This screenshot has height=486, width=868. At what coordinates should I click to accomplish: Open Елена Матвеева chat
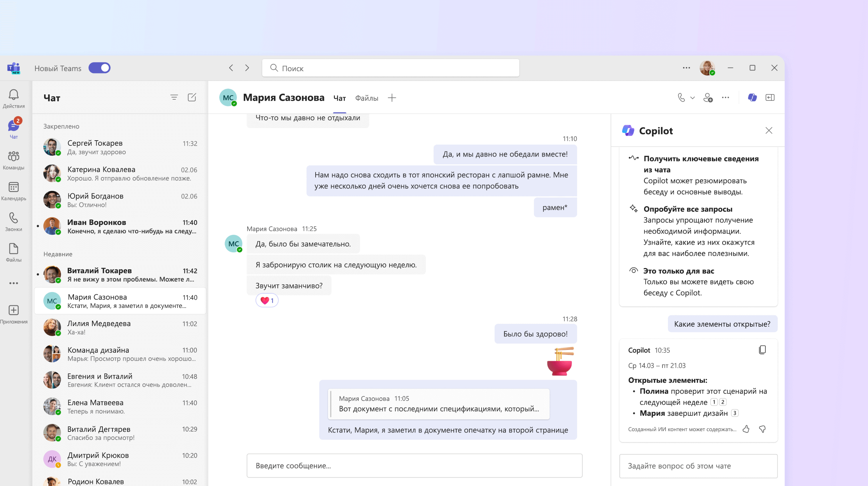coord(120,407)
